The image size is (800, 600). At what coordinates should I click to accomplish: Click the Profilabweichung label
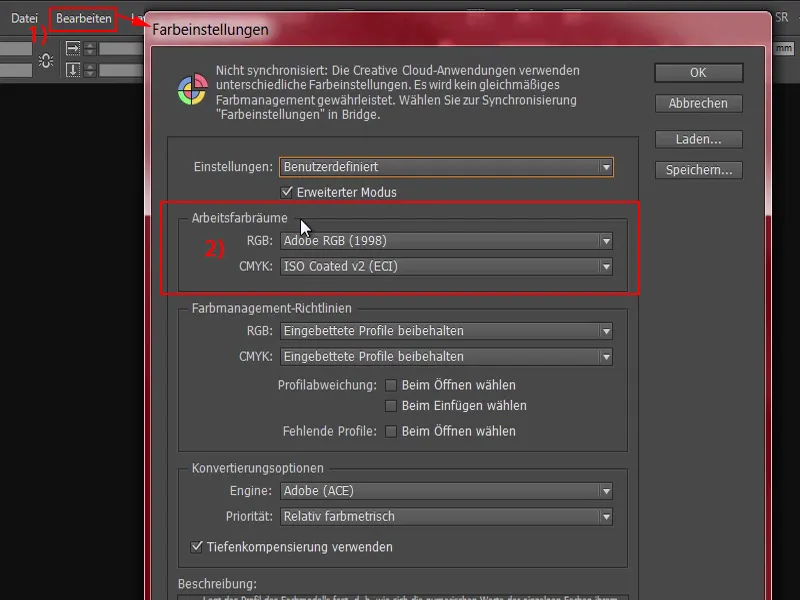pyautogui.click(x=327, y=385)
